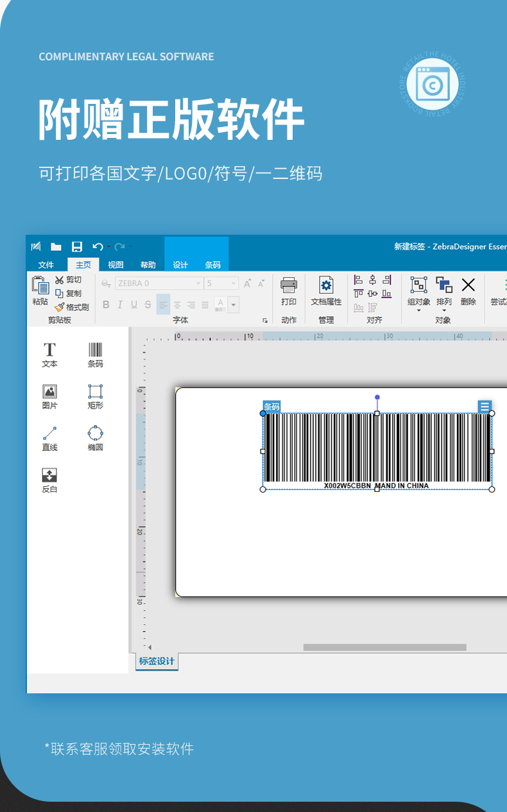Select the 椭圆 ellipse tool
507x812 pixels.
(x=95, y=439)
